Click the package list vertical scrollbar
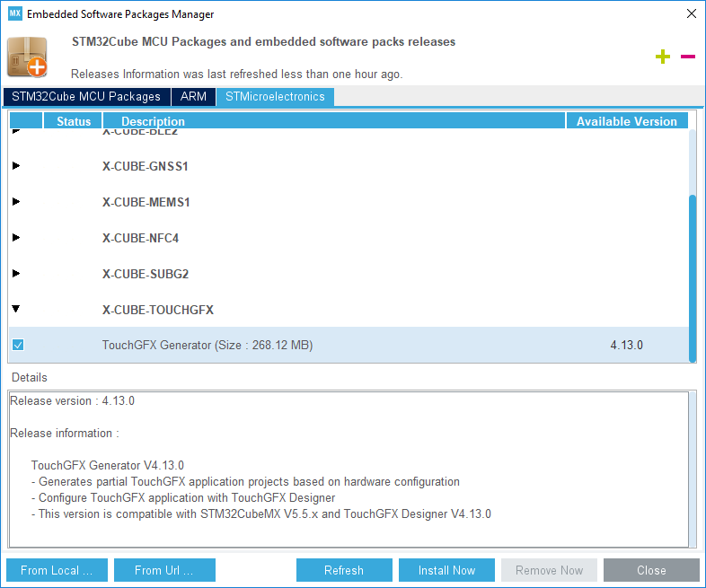Viewport: 706px width, 588px height. [693, 277]
